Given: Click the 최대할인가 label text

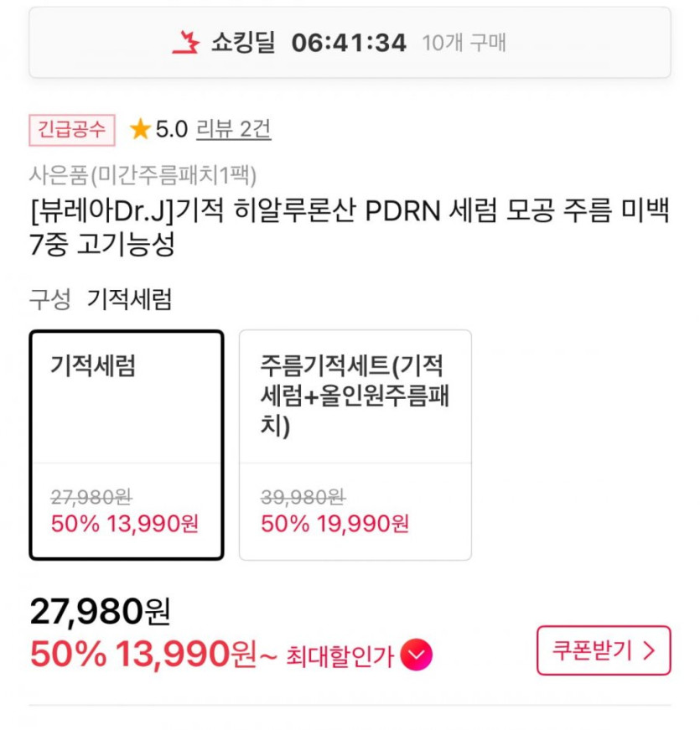Looking at the screenshot, I should tap(340, 655).
